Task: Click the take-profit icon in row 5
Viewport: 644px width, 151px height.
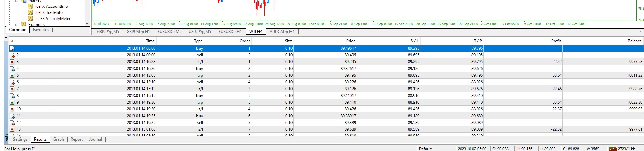Action: tap(12, 75)
